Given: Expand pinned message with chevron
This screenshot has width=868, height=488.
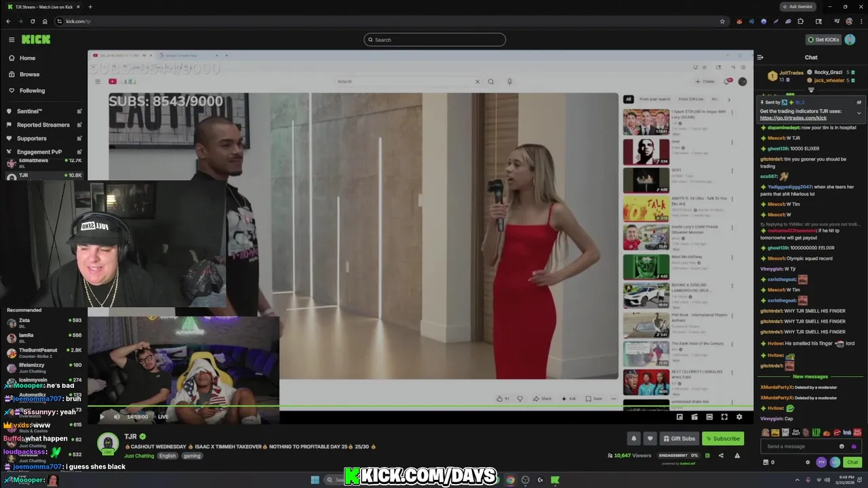Looking at the screenshot, I should 859,113.
